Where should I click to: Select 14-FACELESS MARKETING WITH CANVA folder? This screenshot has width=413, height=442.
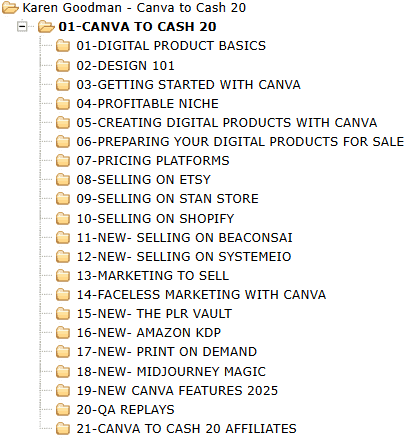tap(201, 295)
